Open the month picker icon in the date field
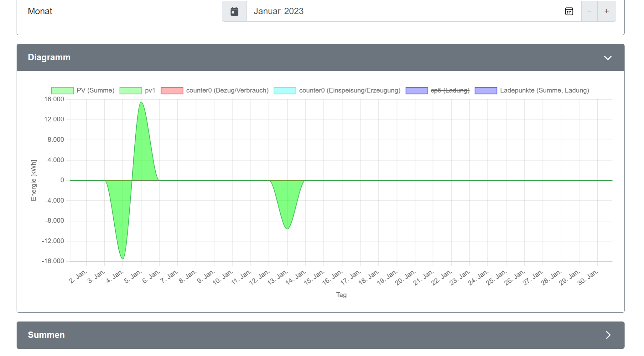The height and width of the screenshot is (356, 644). 569,12
